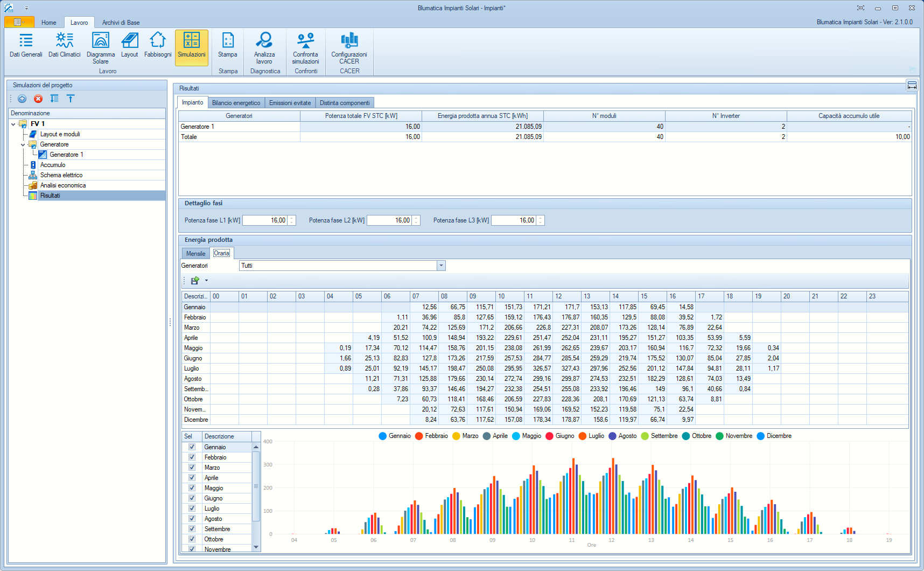Collapse the FV 1 tree node
Viewport: 924px width, 571px height.
[13, 124]
